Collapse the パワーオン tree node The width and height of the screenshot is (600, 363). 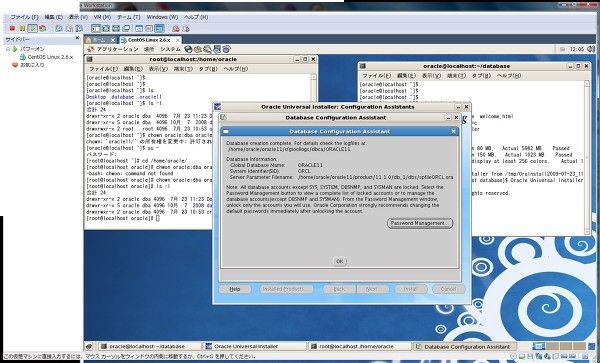click(8, 49)
